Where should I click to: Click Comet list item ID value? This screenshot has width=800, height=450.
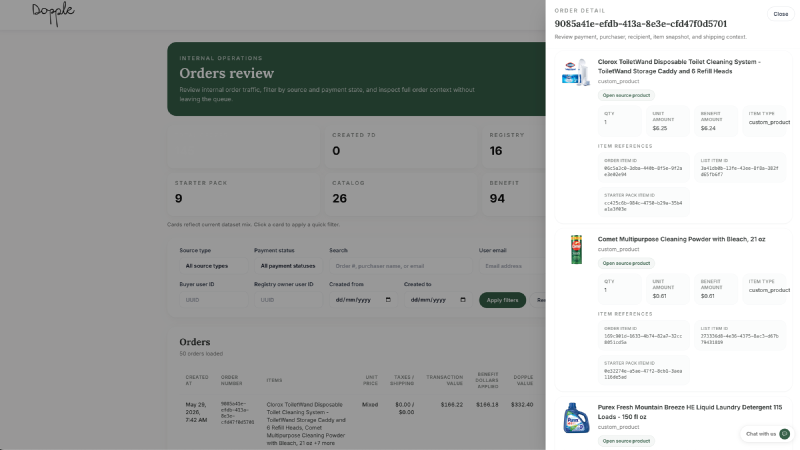pos(739,339)
